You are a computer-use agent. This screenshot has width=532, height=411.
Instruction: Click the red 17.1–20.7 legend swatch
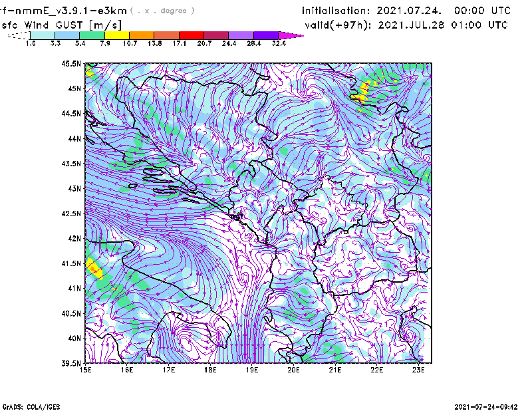pos(192,35)
